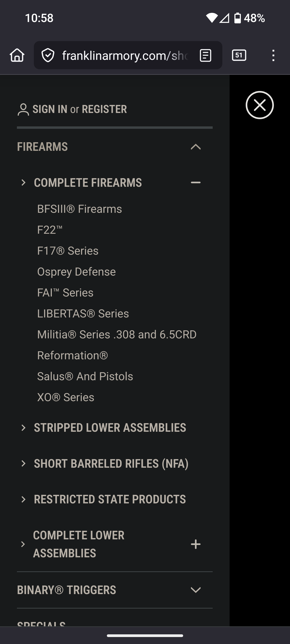The width and height of the screenshot is (290, 644).
Task: Open the tabs counter showing 51
Action: 239,55
